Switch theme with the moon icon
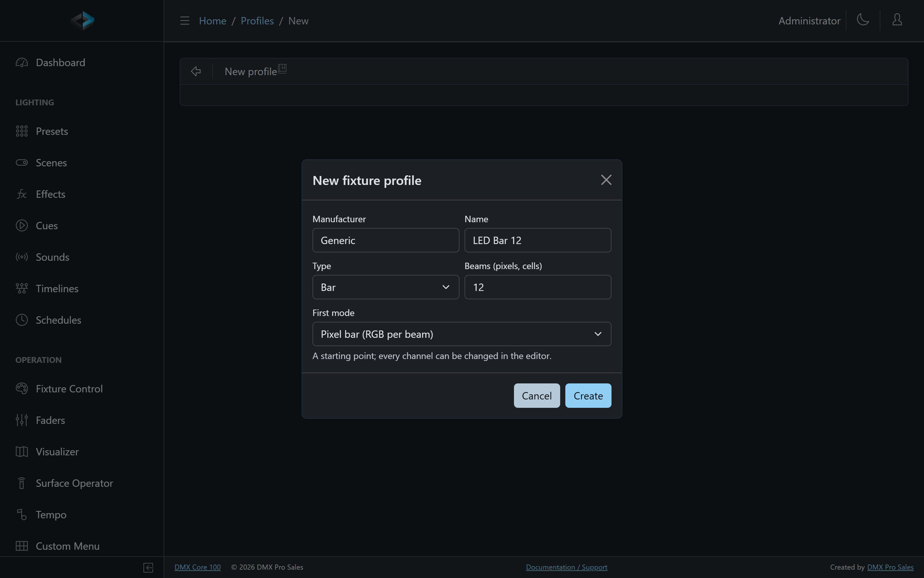This screenshot has height=578, width=924. [x=863, y=20]
